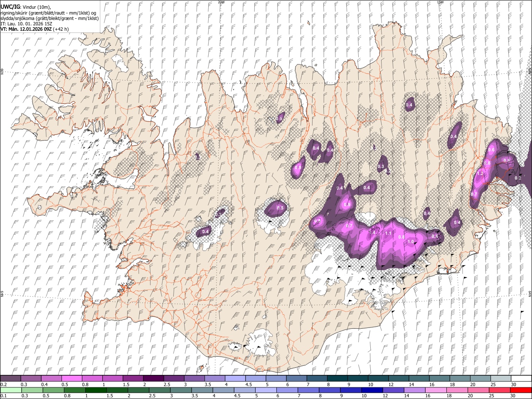Pick the pale green first swatch, bottom legend row

pyautogui.click(x=10, y=390)
